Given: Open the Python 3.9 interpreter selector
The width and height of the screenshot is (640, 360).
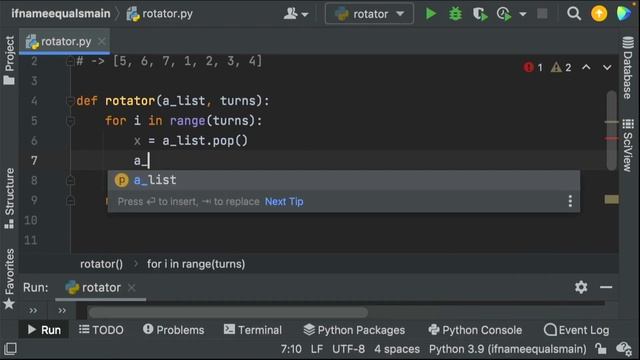Looking at the screenshot, I should point(507,349).
